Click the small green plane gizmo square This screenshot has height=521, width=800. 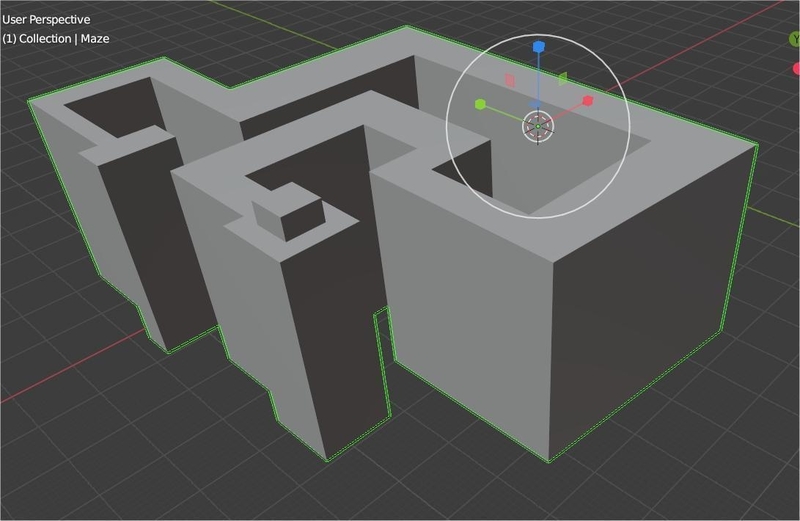pyautogui.click(x=562, y=78)
